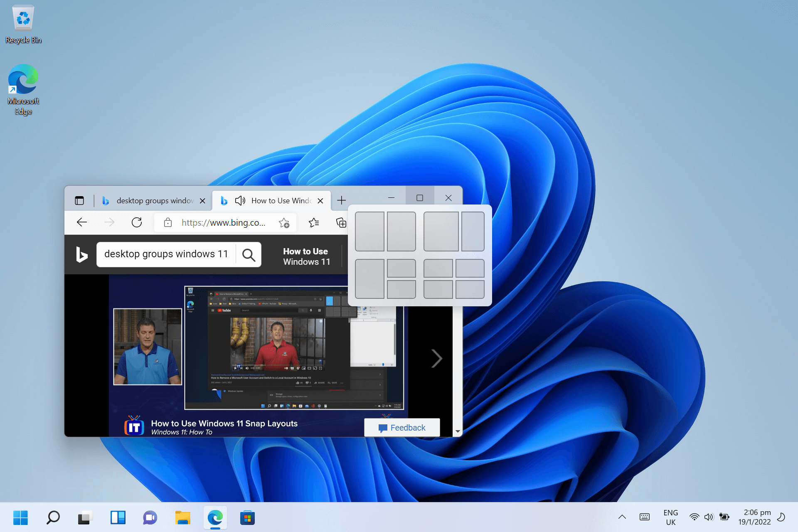View site information lock icon
Screen dimensions: 798x532
(x=168, y=223)
